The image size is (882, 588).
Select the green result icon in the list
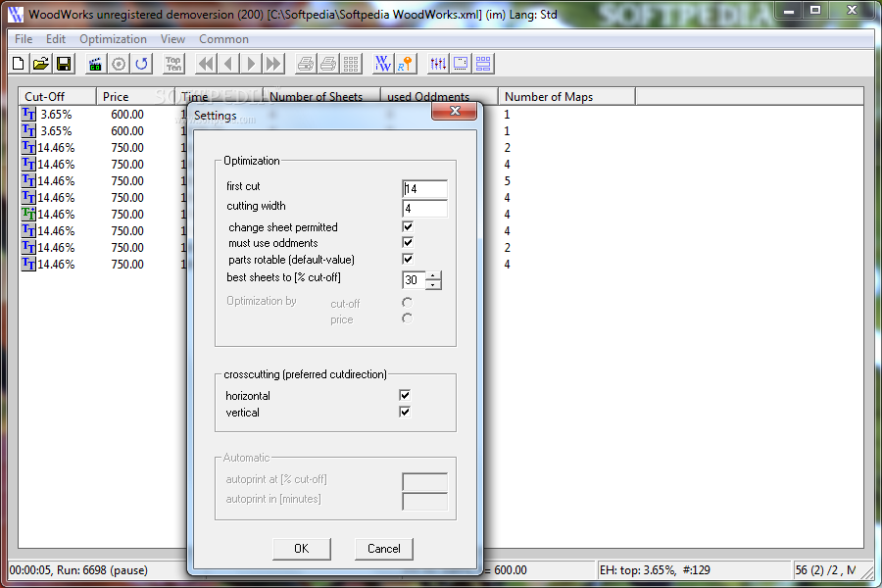[x=28, y=214]
